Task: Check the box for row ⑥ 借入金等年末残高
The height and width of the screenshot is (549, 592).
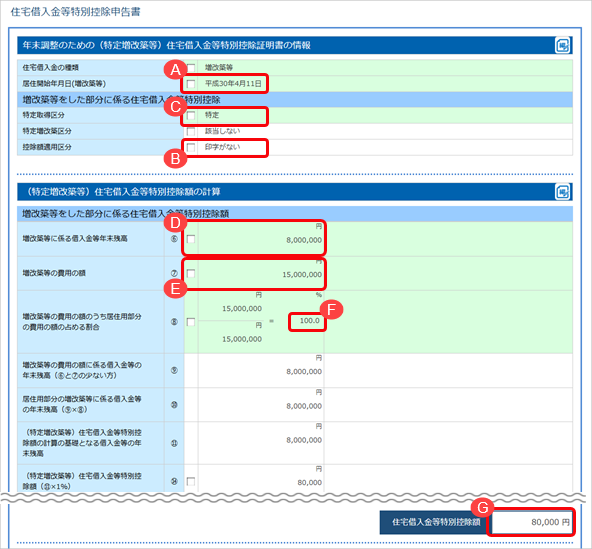Action: coord(191,239)
